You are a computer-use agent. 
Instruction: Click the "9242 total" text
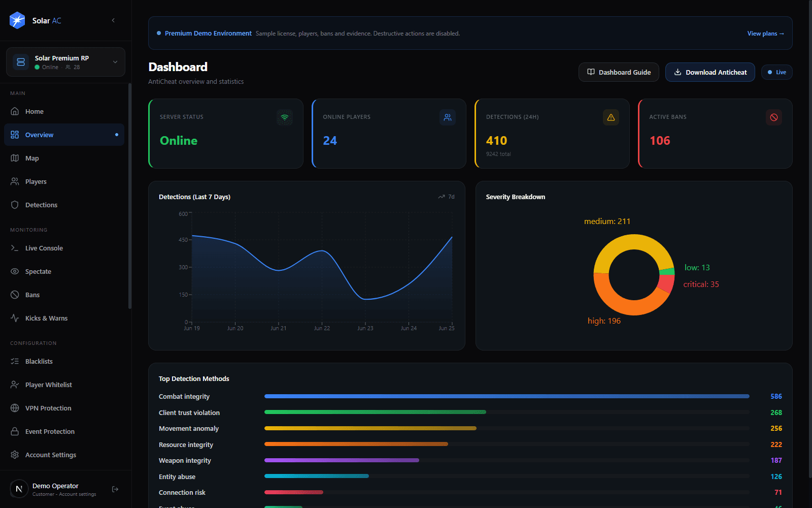click(498, 154)
